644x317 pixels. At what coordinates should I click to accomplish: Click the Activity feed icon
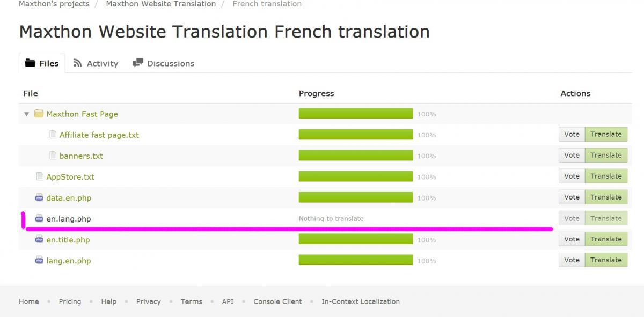pyautogui.click(x=78, y=63)
